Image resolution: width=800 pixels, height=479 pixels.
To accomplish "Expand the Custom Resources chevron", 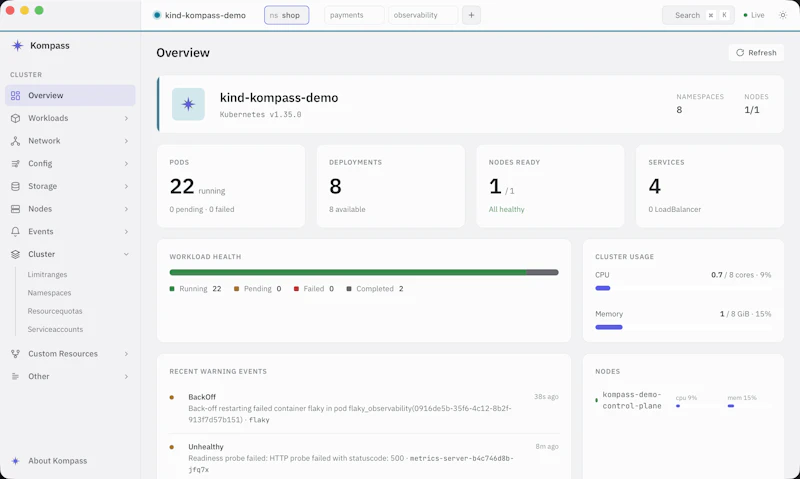I will (x=126, y=354).
